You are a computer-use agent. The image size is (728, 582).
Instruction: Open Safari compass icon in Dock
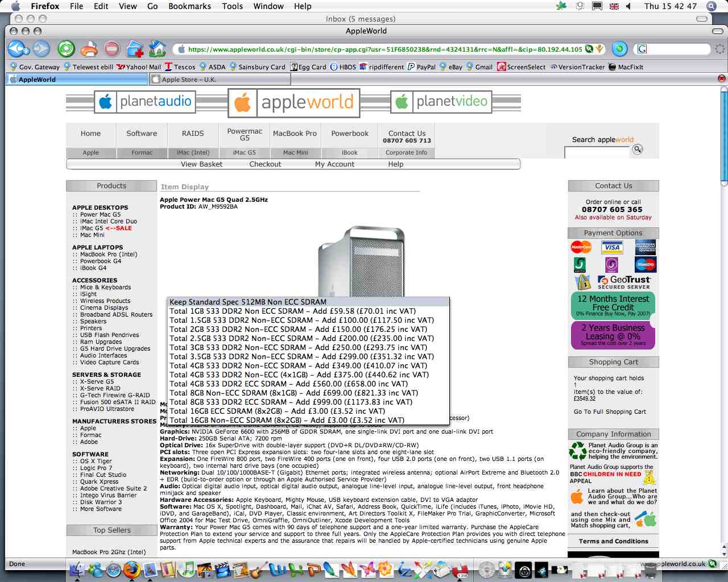[114, 569]
